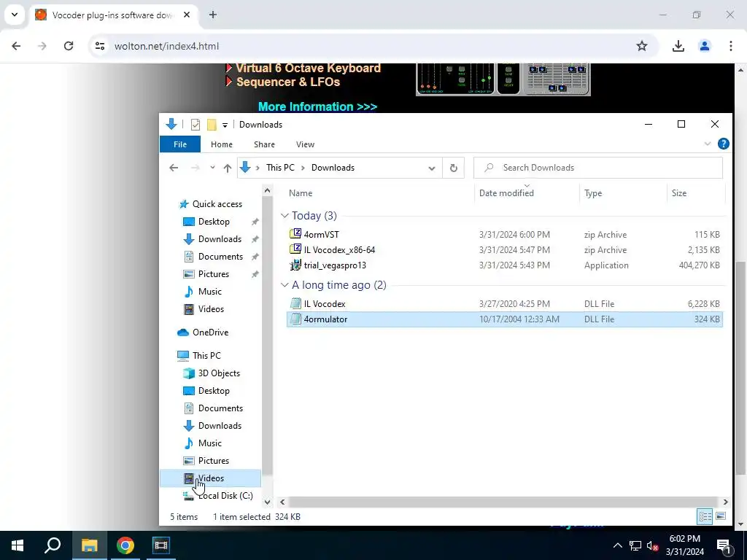747x560 pixels.
Task: Open a new Chrome tab
Action: click(x=213, y=15)
